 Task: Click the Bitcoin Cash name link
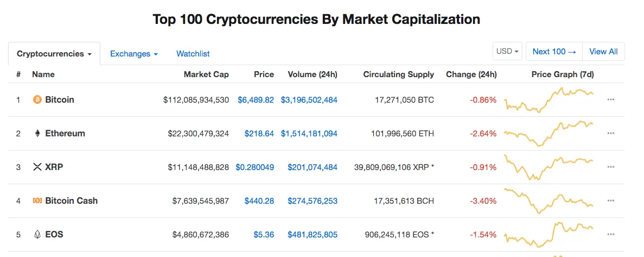[x=72, y=200]
